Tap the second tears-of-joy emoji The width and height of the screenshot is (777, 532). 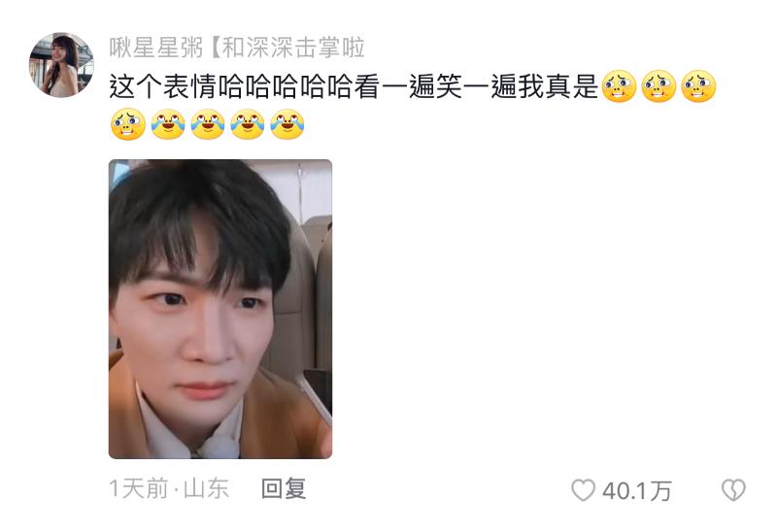[208, 124]
